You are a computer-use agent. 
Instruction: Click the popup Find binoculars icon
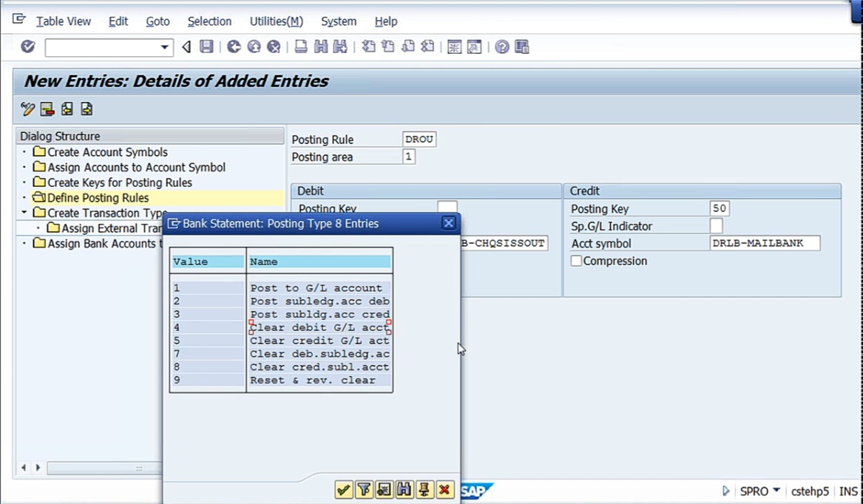click(404, 489)
